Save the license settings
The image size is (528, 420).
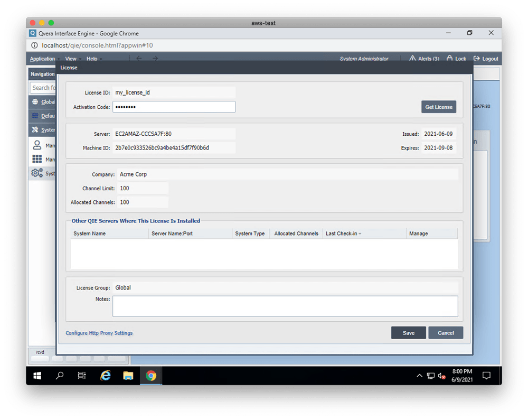click(x=409, y=333)
